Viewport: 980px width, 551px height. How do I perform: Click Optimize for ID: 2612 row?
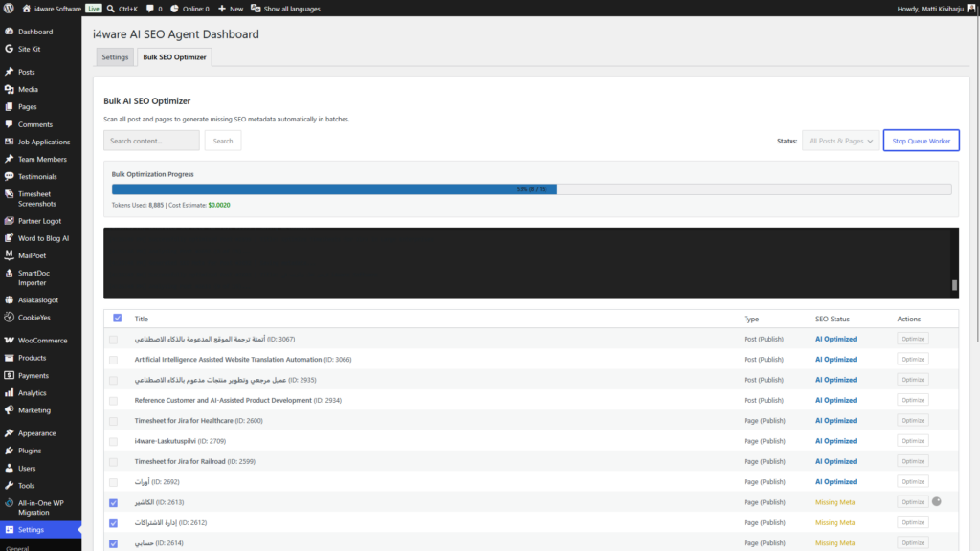click(912, 522)
